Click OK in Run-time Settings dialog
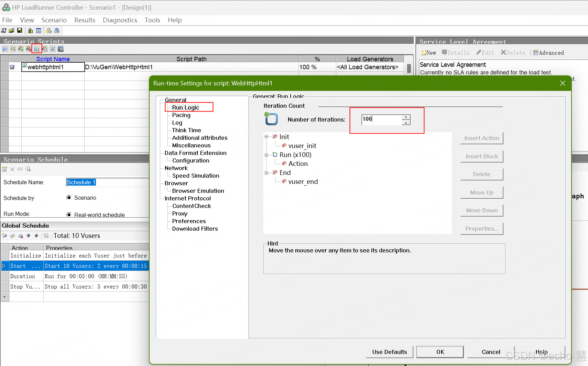 440,352
